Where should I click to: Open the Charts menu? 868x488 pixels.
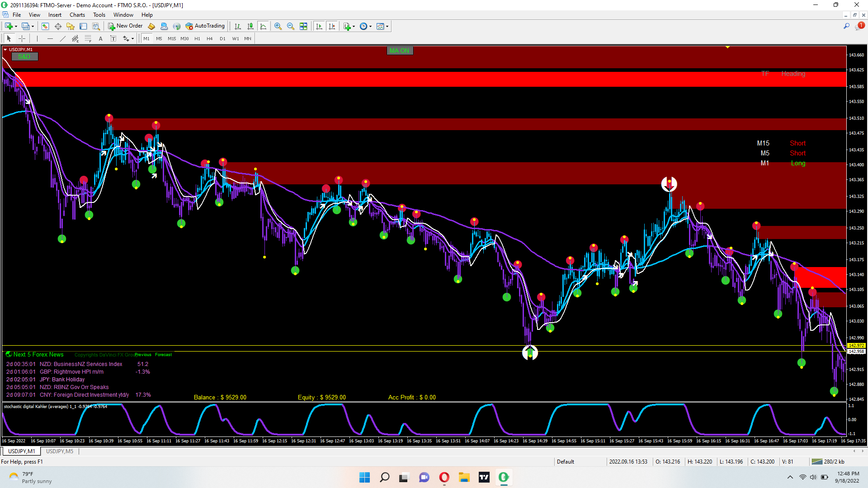(77, 15)
